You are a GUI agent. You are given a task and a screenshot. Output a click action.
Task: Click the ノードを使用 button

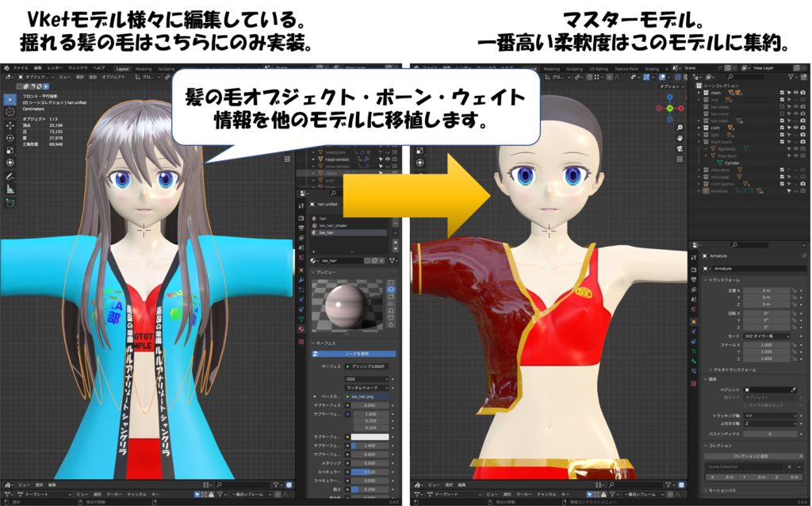point(354,354)
